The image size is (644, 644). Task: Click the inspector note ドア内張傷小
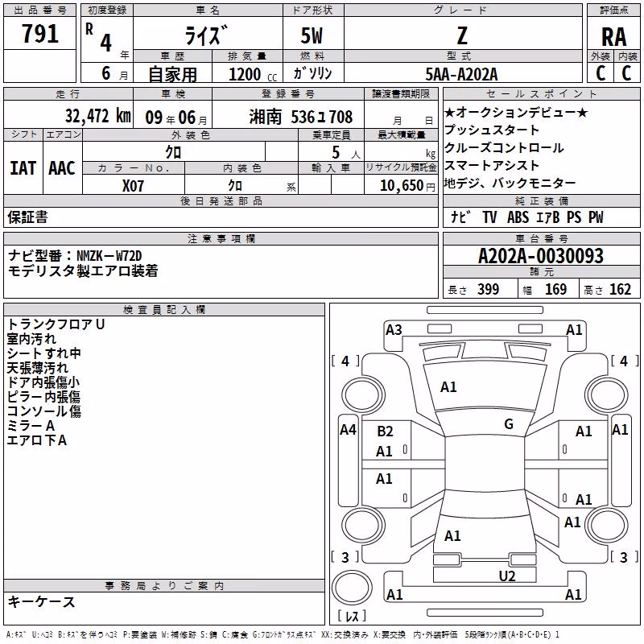pos(43,382)
